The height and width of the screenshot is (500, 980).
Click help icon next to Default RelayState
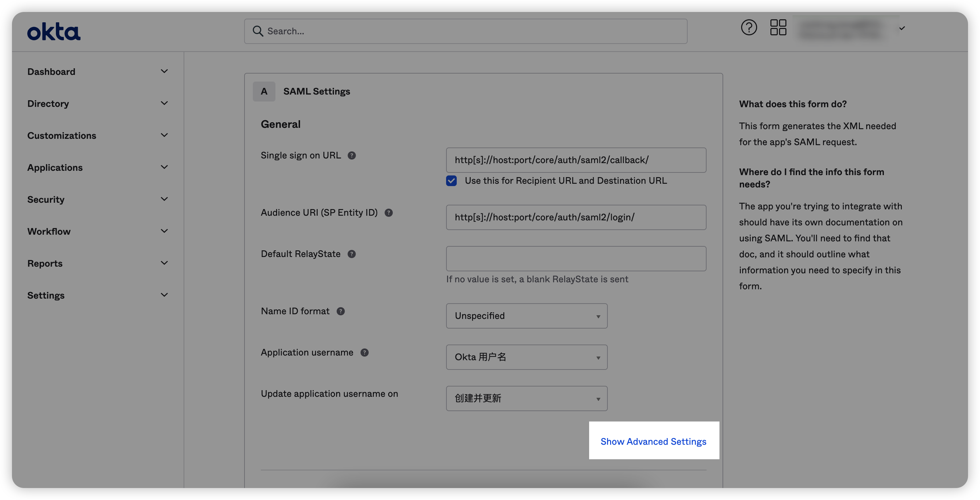pyautogui.click(x=352, y=254)
